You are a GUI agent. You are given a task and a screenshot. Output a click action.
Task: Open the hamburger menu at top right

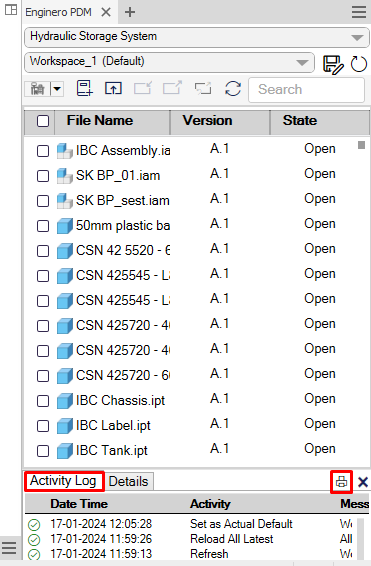click(359, 12)
